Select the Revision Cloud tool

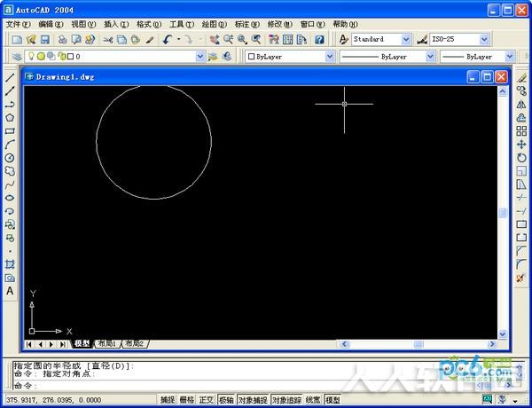coord(10,171)
